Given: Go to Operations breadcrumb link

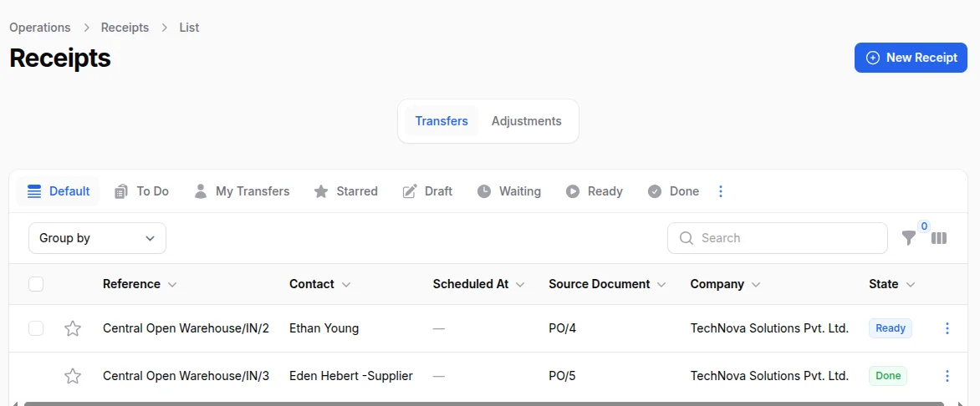Looking at the screenshot, I should [x=40, y=28].
